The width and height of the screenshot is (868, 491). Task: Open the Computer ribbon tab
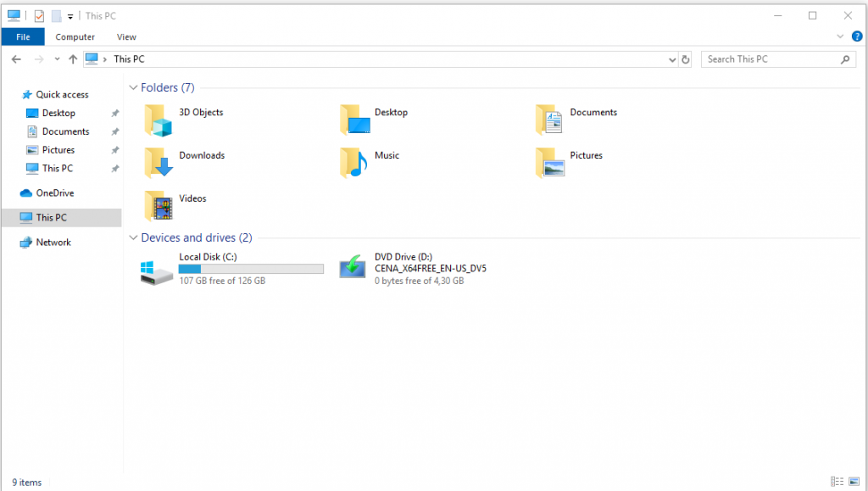tap(75, 37)
